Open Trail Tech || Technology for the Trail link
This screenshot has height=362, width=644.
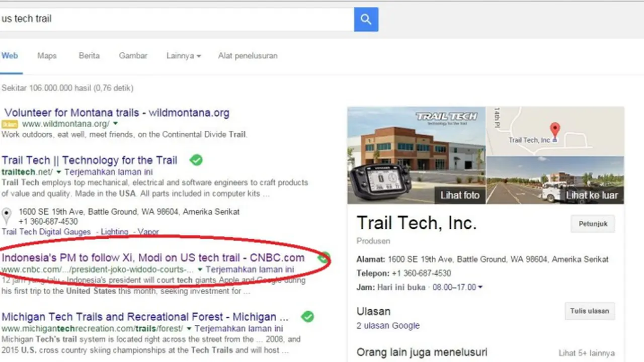coord(90,160)
